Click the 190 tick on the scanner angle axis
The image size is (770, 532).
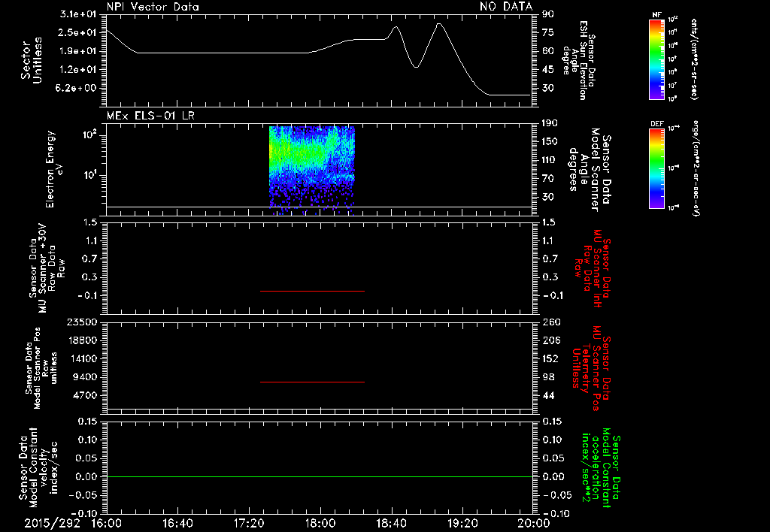tap(550, 123)
